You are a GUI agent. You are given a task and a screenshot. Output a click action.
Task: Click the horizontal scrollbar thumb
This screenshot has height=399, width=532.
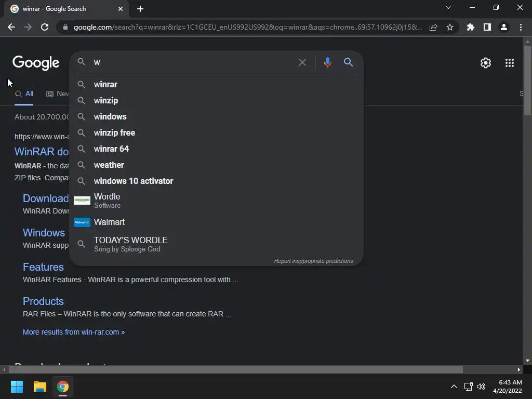click(236, 369)
